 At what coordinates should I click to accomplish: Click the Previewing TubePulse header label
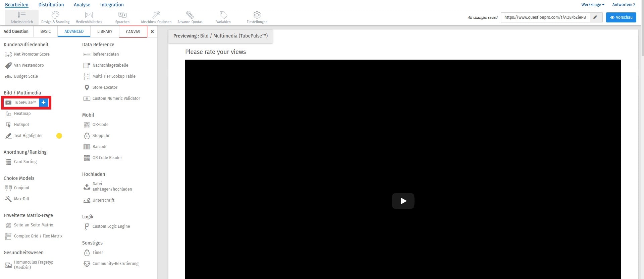[220, 36]
